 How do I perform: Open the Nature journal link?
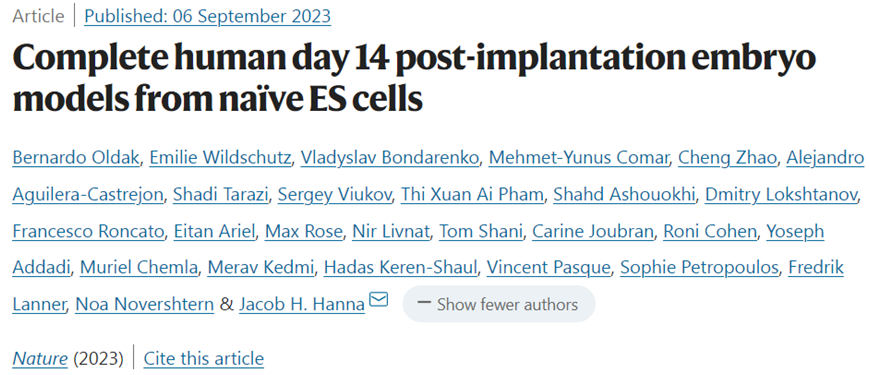[40, 359]
